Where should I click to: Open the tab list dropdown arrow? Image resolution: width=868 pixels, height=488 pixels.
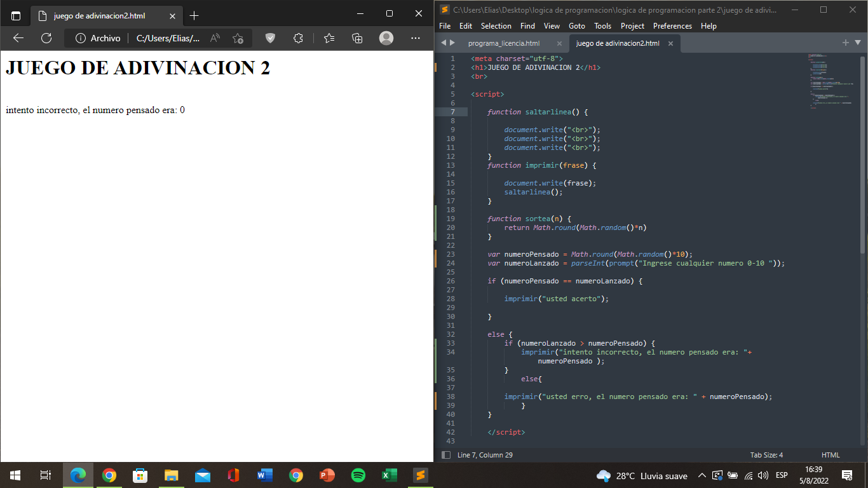coord(857,43)
